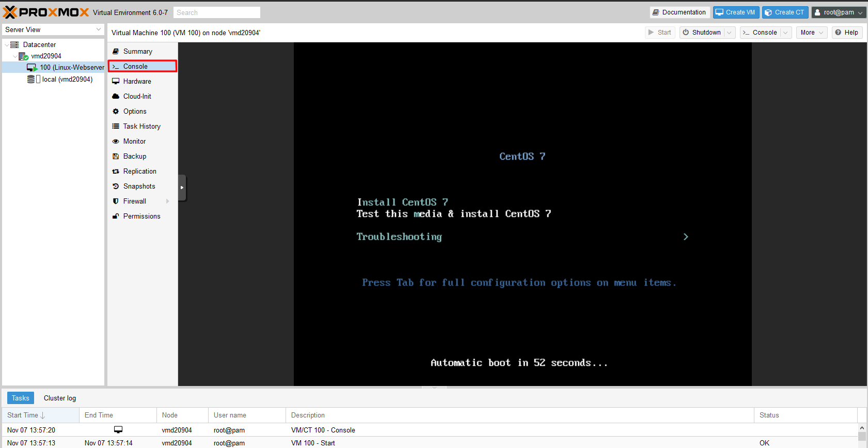Open Monitor via its eye icon

(x=116, y=141)
